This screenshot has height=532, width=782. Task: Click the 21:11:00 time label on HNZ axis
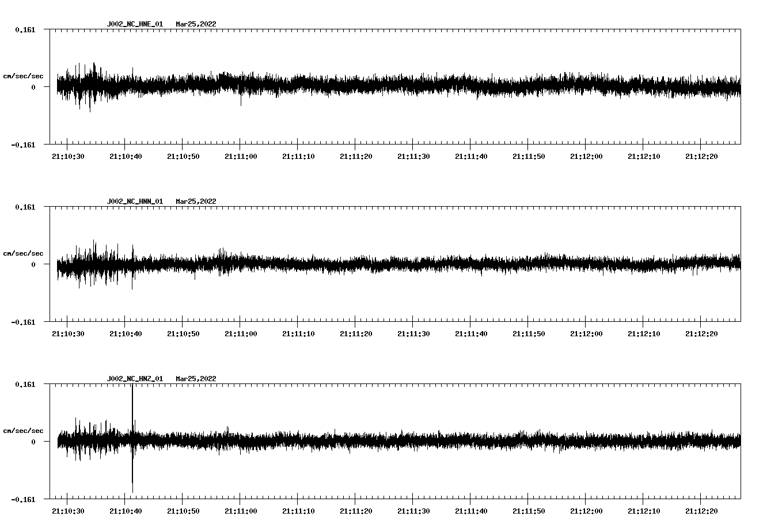(241, 511)
